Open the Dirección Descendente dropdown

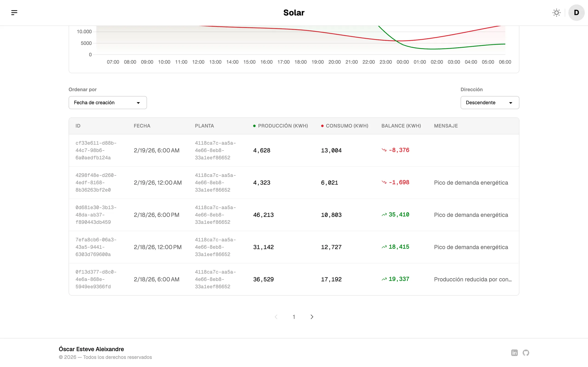pos(490,102)
